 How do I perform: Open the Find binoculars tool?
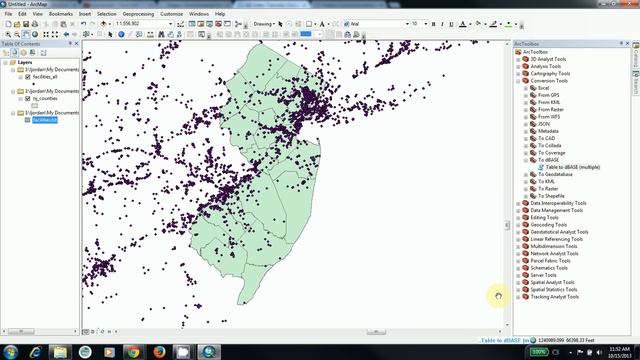pyautogui.click(x=161, y=35)
